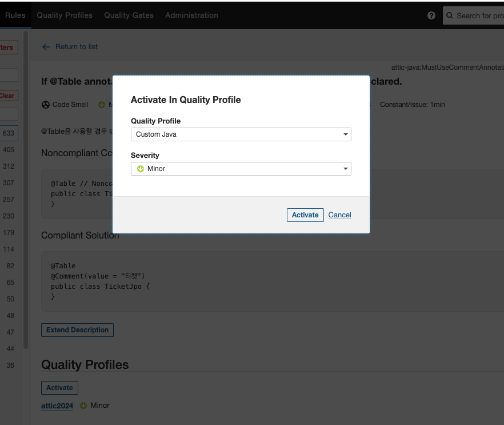This screenshot has height=425, width=504.
Task: Click the Code Smell type icon
Action: [46, 105]
